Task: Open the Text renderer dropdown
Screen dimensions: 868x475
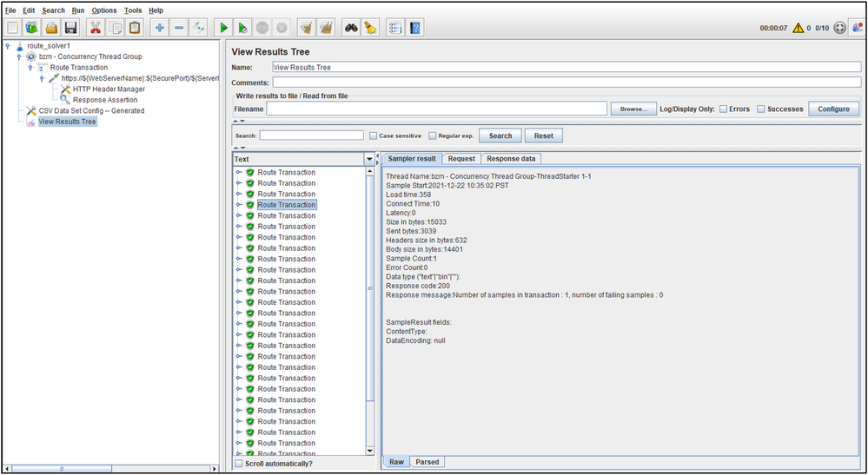Action: coord(369,159)
